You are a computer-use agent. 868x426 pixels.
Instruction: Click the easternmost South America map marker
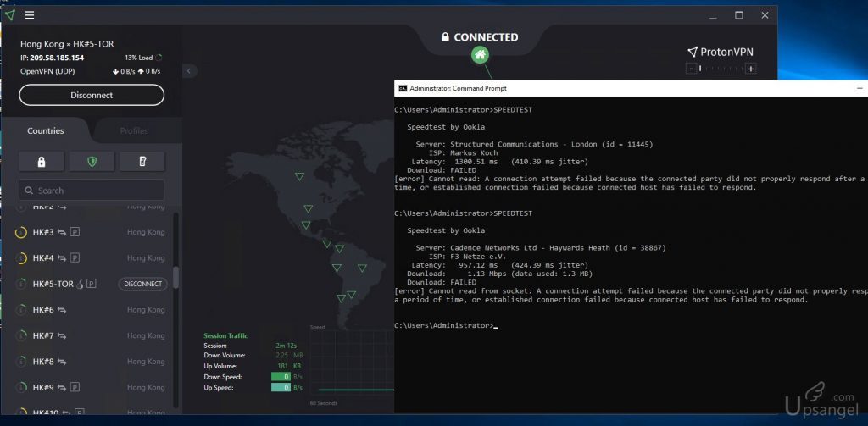(362, 268)
